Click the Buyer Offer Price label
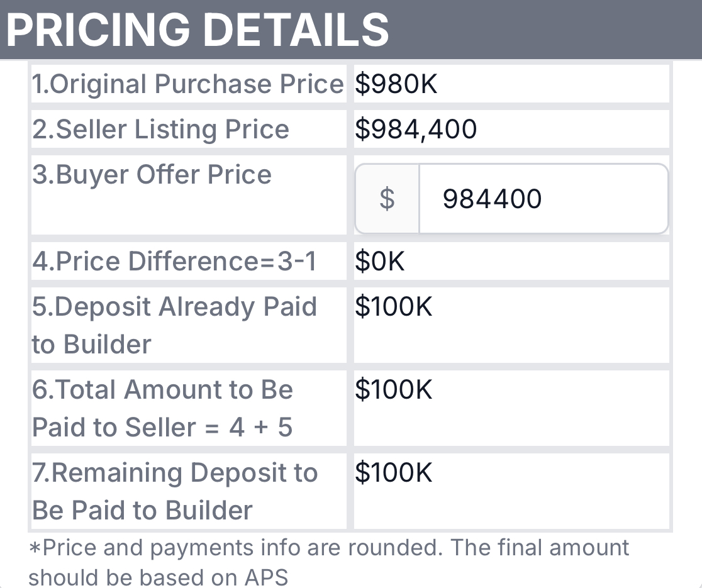This screenshot has height=588, width=702. pyautogui.click(x=152, y=175)
